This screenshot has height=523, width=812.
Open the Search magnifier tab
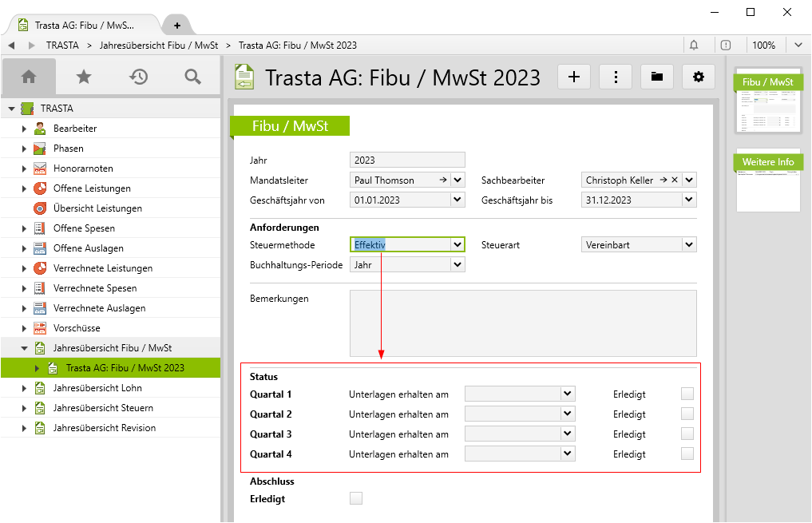[192, 77]
